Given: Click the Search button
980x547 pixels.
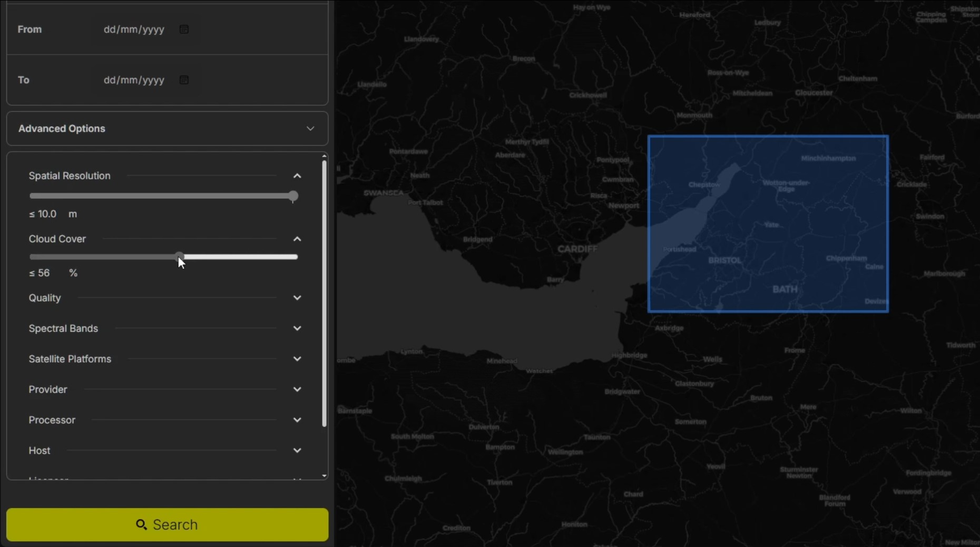Looking at the screenshot, I should pyautogui.click(x=167, y=524).
